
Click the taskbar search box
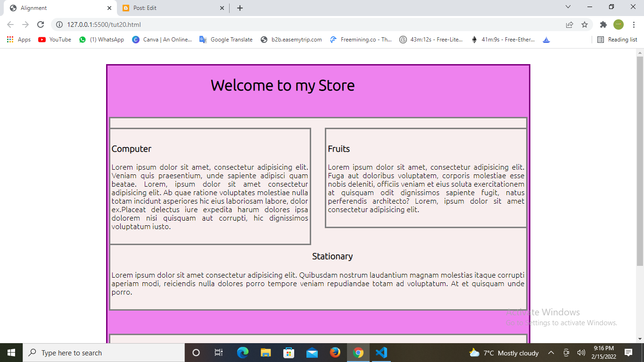pos(104,353)
